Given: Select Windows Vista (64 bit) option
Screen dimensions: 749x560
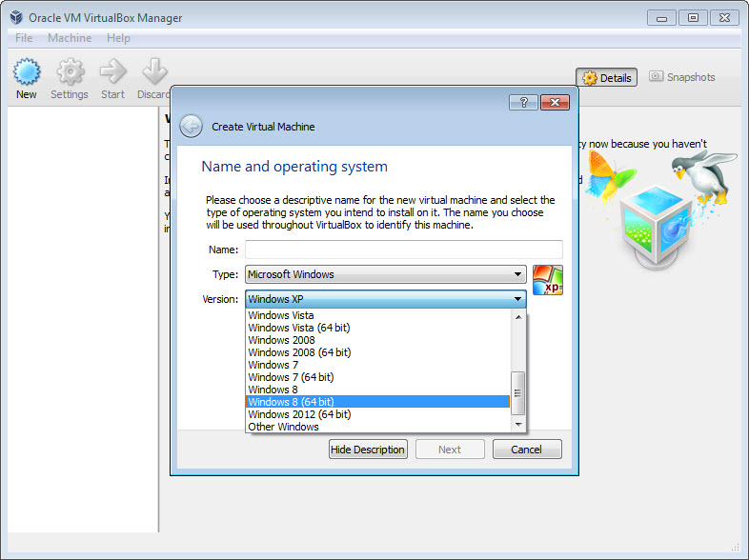Looking at the screenshot, I should [x=378, y=328].
